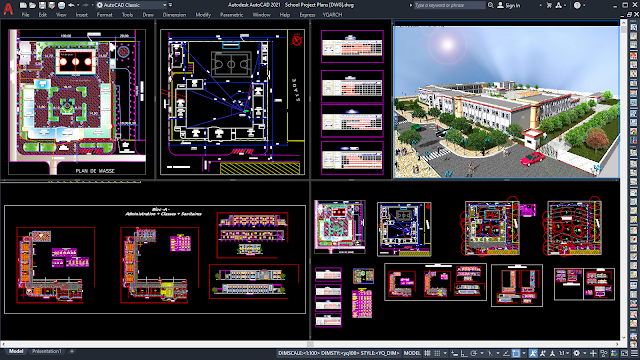
Task: Open the customize quick access toolbar arrow
Action: (x=170, y=5)
